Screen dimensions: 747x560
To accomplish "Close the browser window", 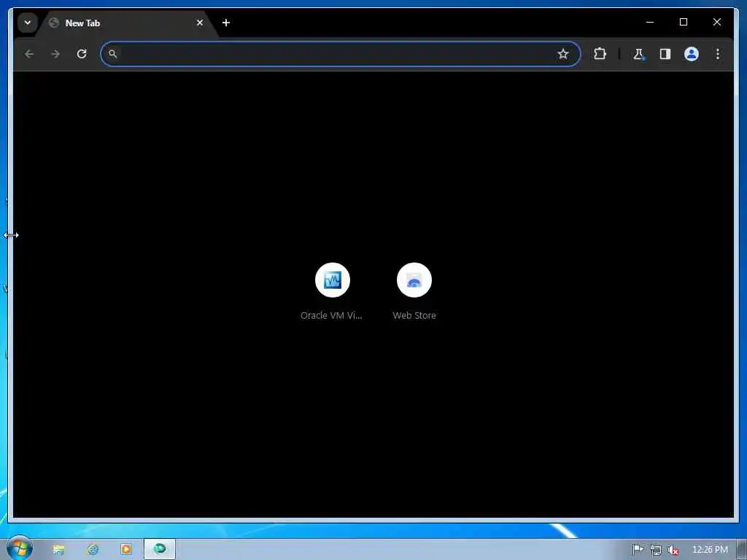I will tap(716, 22).
